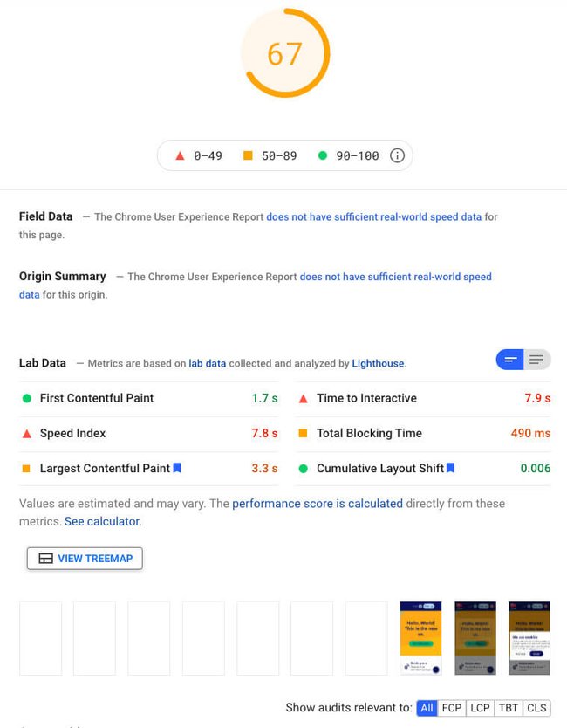Click the bookmark flag beside Largest Contentful Paint
567x728 pixels.
pos(177,468)
